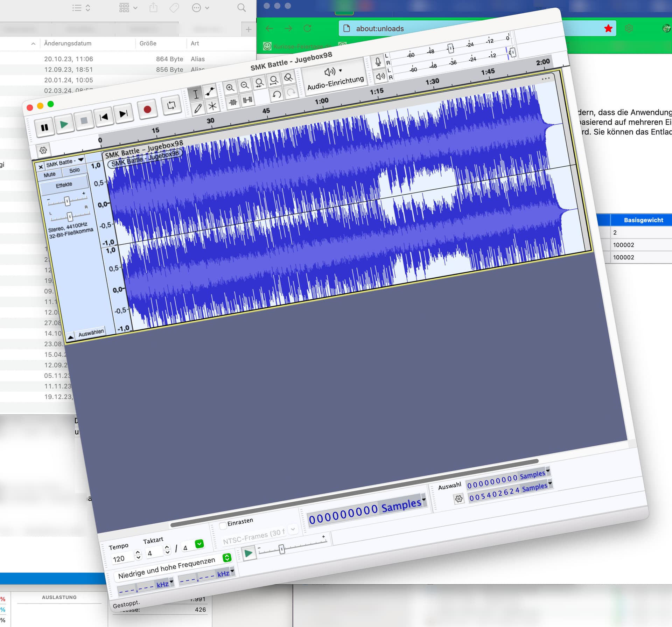Mute the SMK Battle track

[49, 174]
